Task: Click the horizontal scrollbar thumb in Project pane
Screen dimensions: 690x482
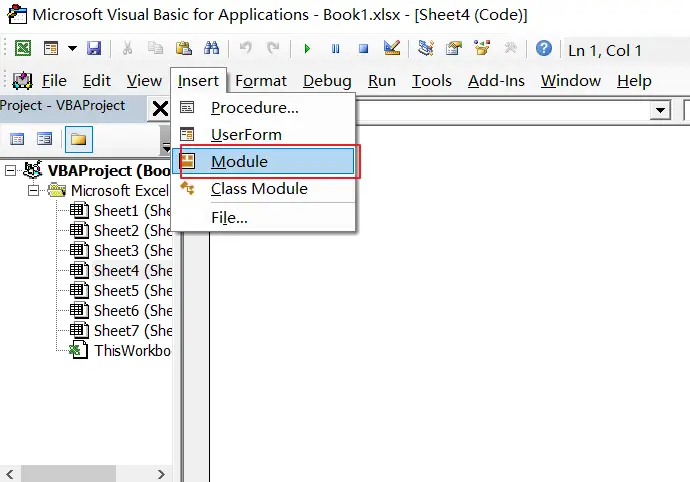Action: pos(68,474)
